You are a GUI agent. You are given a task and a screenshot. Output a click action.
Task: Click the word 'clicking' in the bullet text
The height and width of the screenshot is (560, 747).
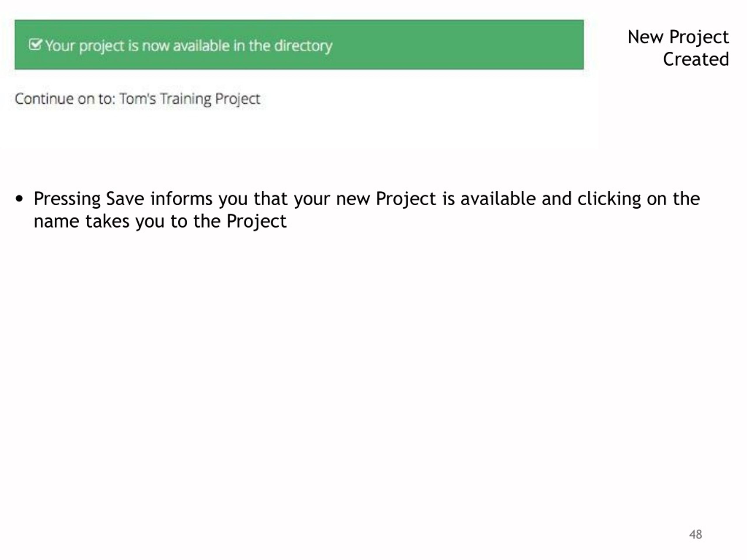click(x=609, y=199)
